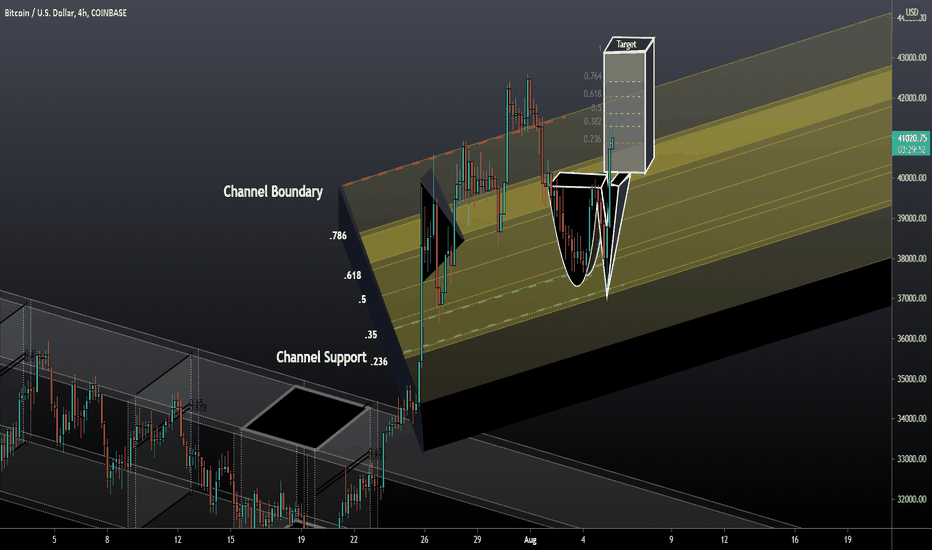This screenshot has width=932, height=550.
Task: Click the Aug month label on time axis
Action: pyautogui.click(x=530, y=540)
